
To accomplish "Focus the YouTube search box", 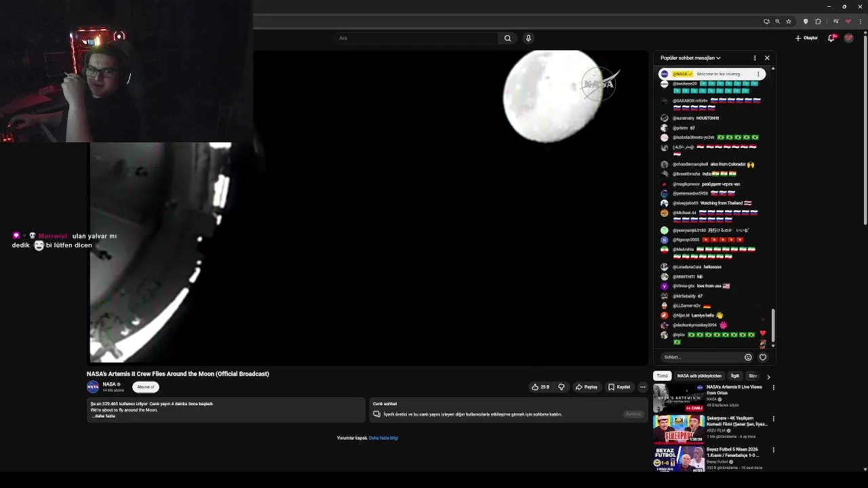I will (x=417, y=38).
